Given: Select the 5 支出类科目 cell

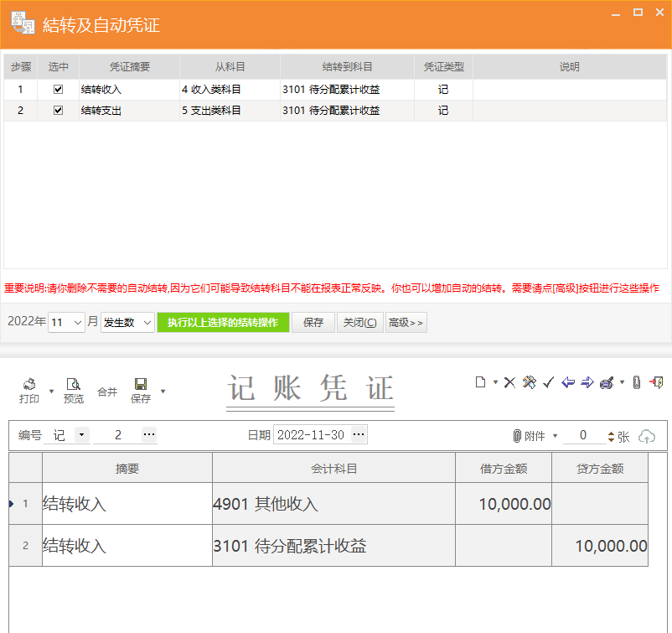Looking at the screenshot, I should (230, 110).
